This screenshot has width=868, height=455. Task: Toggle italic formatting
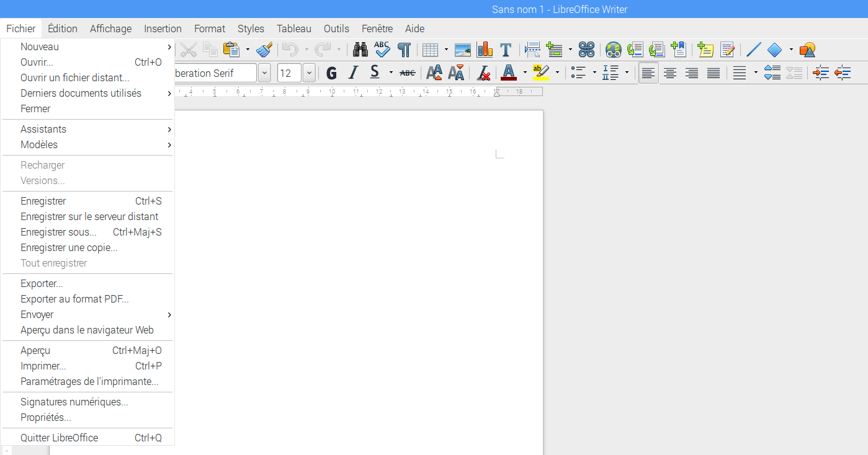pyautogui.click(x=354, y=73)
